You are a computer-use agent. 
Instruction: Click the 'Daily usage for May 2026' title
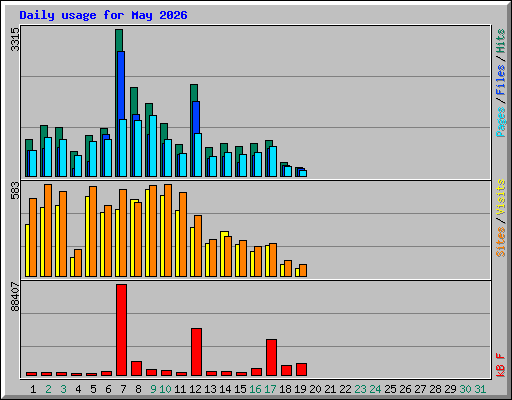[103, 15]
